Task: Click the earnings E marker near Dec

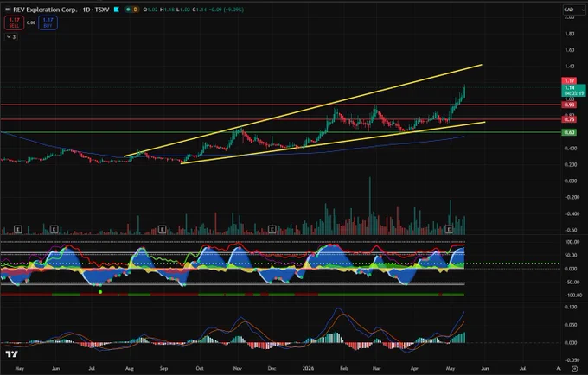Action: (x=272, y=229)
